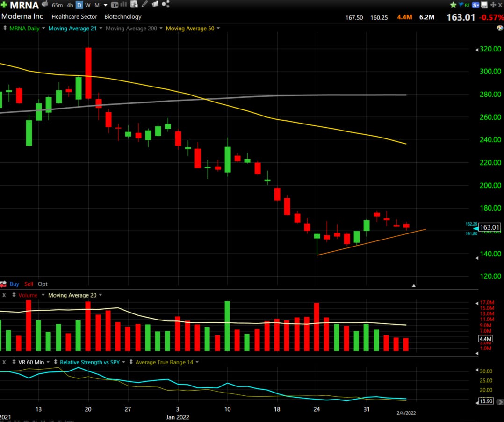This screenshot has height=422, width=504.
Task: Click the share icon
Action: pyautogui.click(x=166, y=4)
